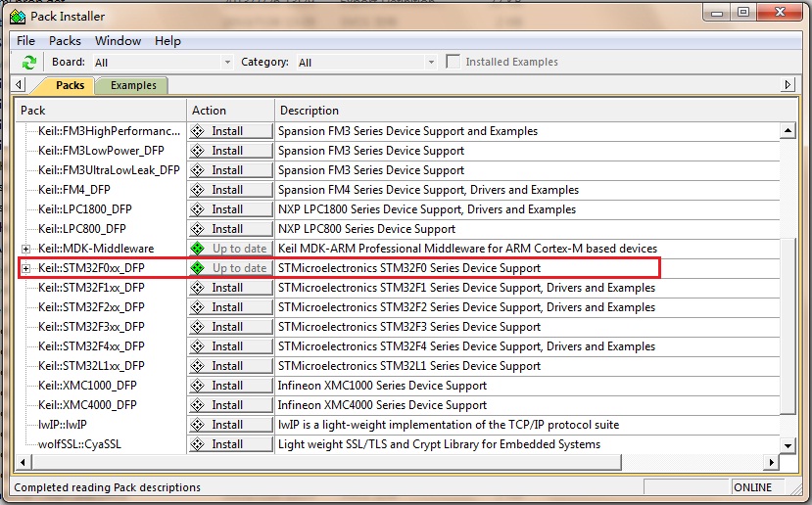This screenshot has height=505, width=812.
Task: Switch to the Packs tab
Action: (x=70, y=85)
